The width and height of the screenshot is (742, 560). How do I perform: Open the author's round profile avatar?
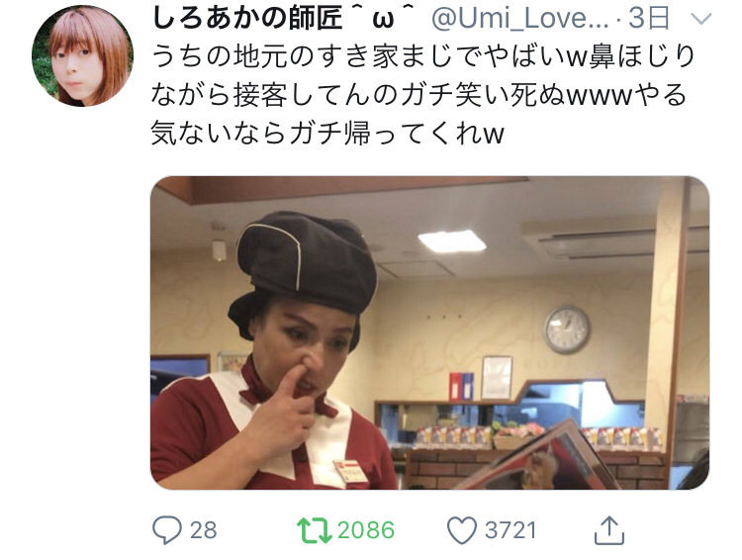[x=83, y=55]
